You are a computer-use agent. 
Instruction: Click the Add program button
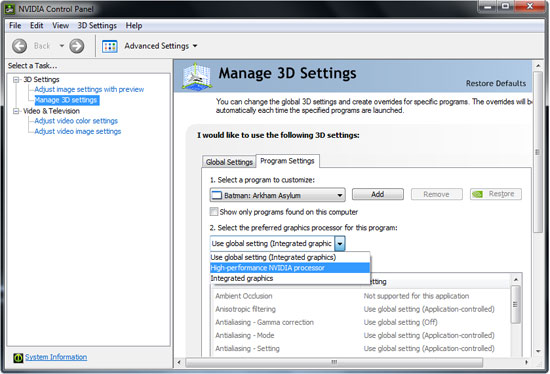tap(378, 194)
